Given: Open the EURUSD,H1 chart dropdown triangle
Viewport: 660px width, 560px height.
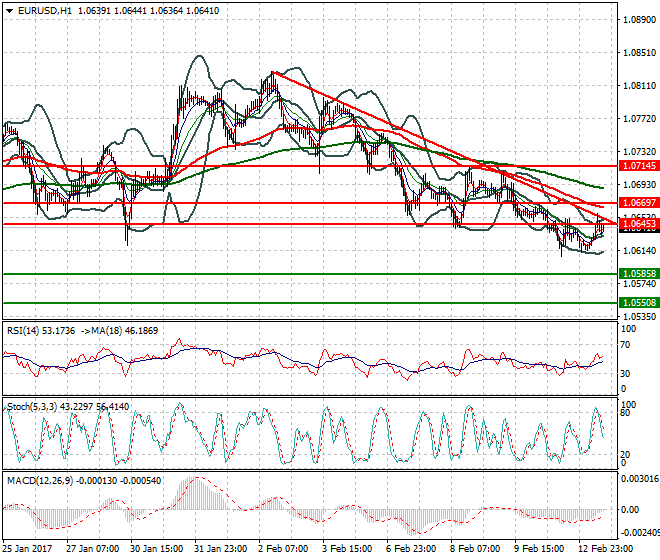Looking at the screenshot, I should point(10,11).
